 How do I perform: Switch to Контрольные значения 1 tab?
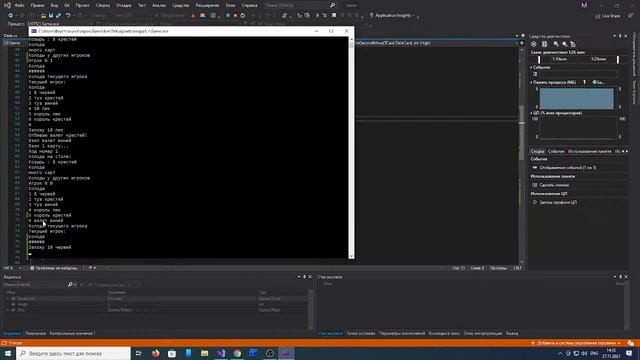tap(72, 333)
